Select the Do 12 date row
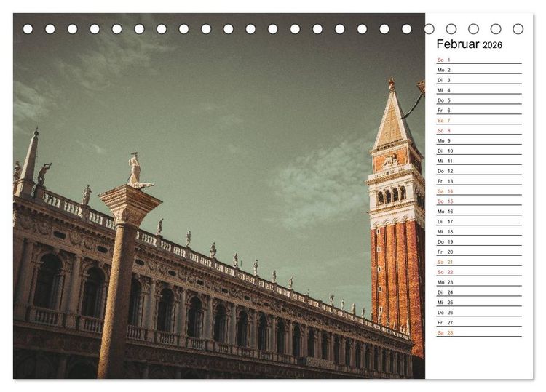Viewport: 546px width, 392px height. click(x=479, y=171)
